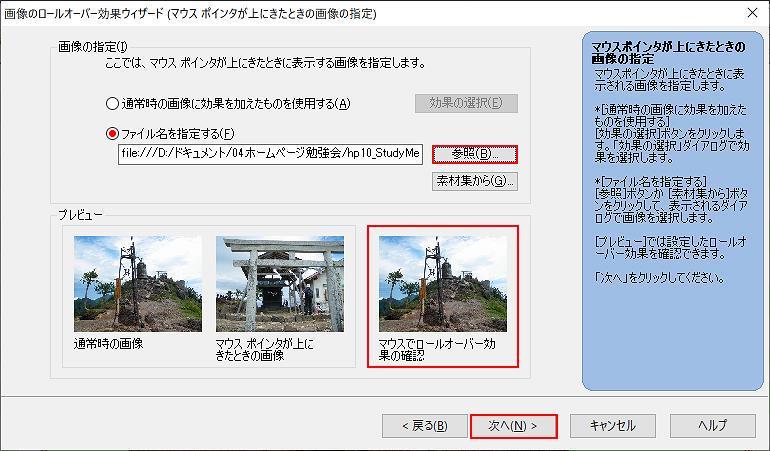Click the '通常時の画像' caption text

[x=109, y=344]
